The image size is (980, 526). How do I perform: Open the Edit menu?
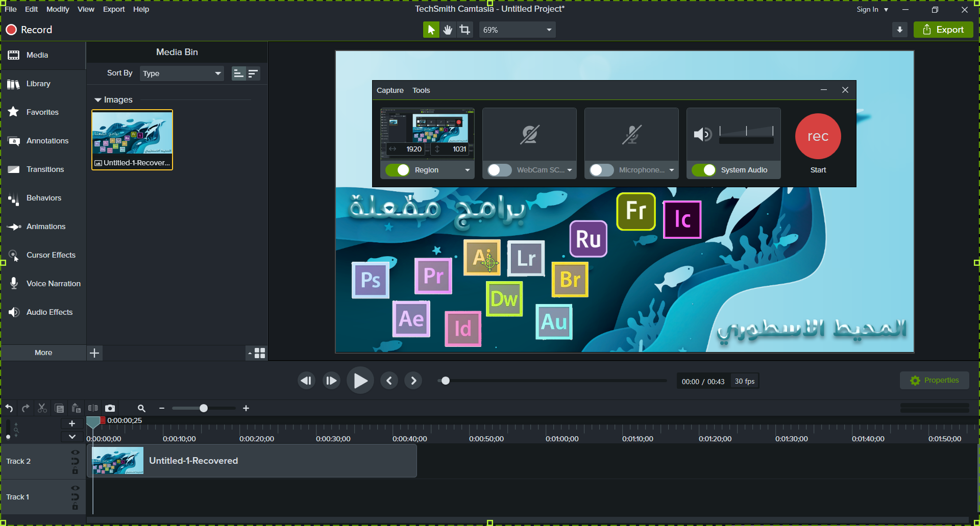pyautogui.click(x=31, y=9)
